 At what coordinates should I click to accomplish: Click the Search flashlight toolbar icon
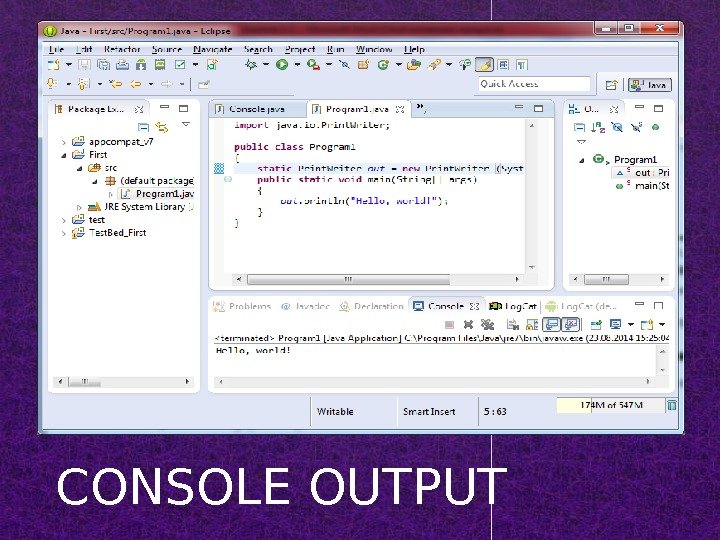click(x=434, y=65)
